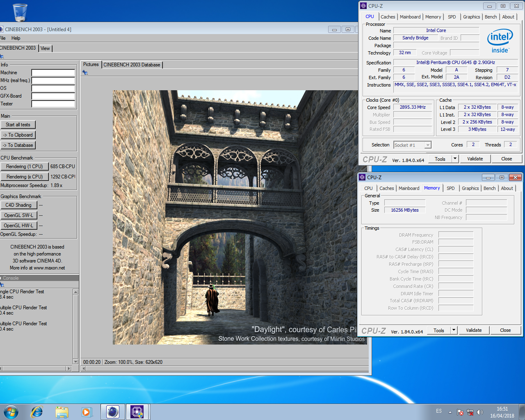Open the Socket #1 selection combo box

[412, 145]
